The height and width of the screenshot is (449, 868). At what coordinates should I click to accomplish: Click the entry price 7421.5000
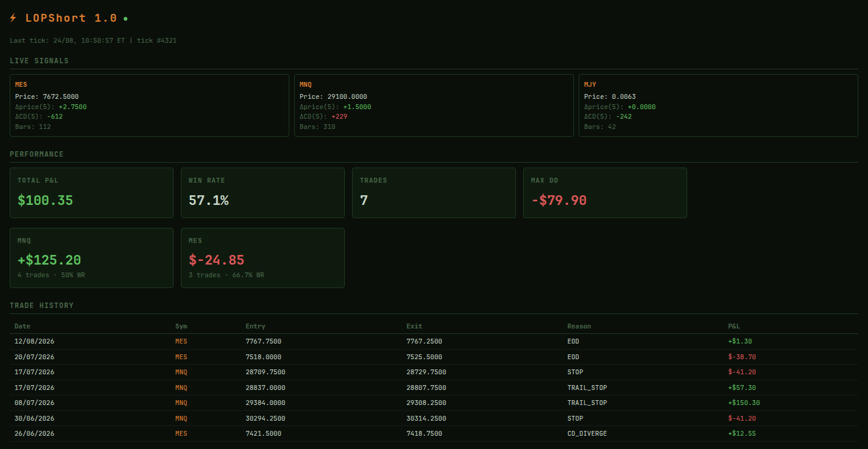pos(263,433)
